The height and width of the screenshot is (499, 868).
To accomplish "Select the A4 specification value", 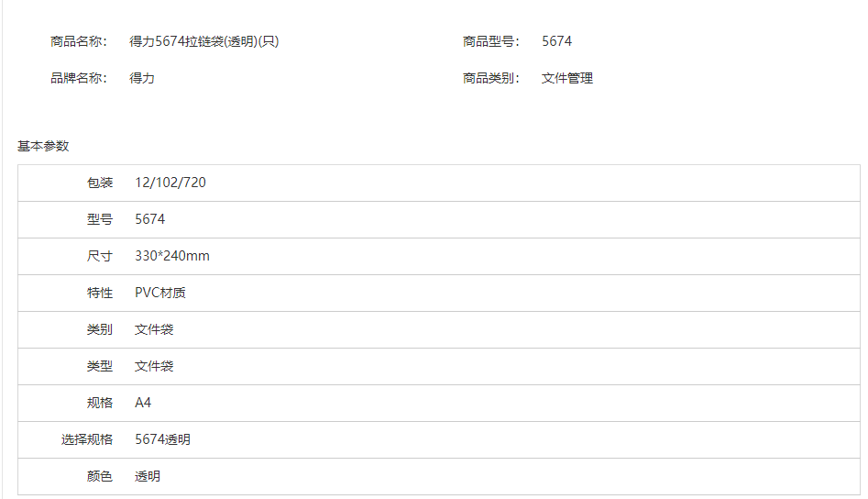I will tap(143, 403).
